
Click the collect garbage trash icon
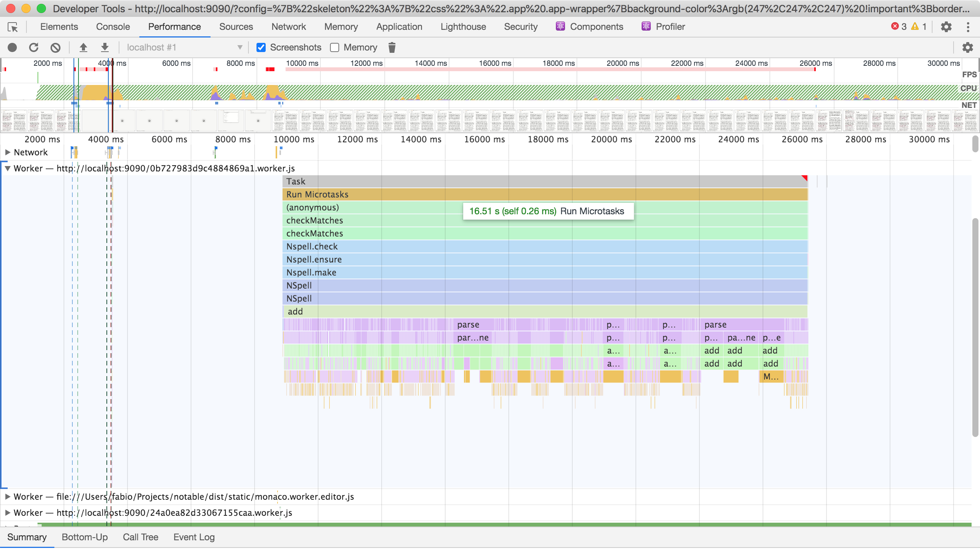click(392, 47)
